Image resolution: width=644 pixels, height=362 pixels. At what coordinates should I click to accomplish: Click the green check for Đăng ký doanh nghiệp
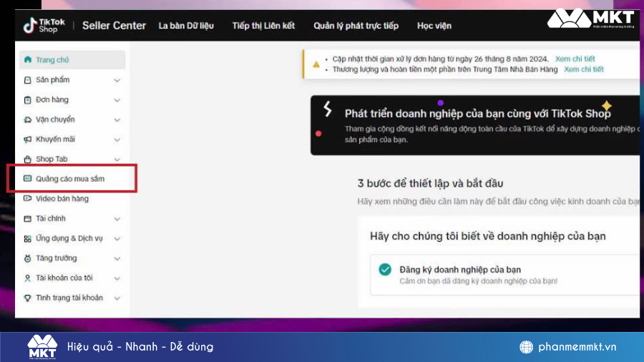(x=385, y=270)
